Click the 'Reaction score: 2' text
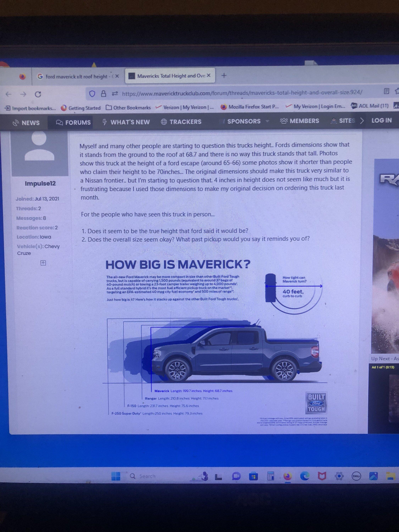Viewport: 399px width, 532px height. point(37,228)
